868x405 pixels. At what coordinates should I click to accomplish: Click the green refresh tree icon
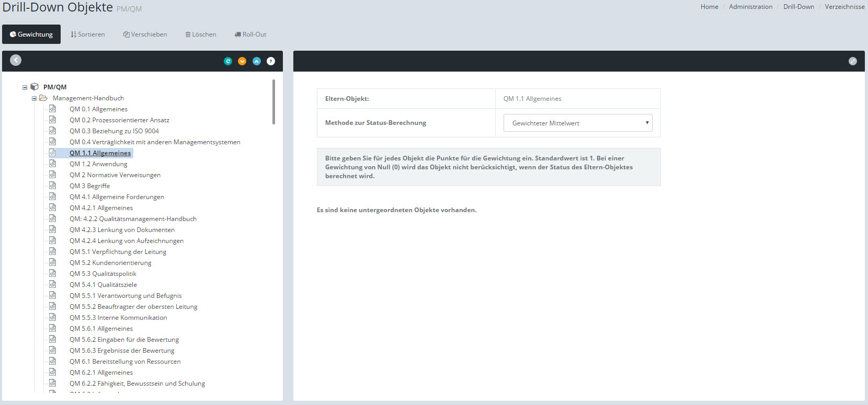tap(228, 61)
